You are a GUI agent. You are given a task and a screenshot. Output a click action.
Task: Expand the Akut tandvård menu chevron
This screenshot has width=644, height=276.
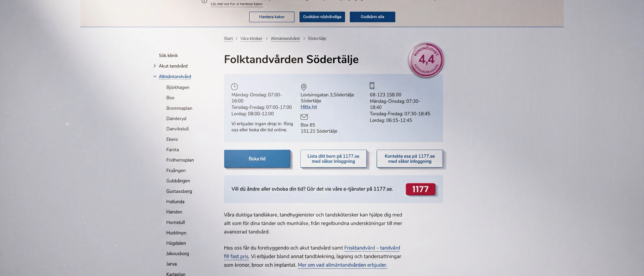(155, 66)
